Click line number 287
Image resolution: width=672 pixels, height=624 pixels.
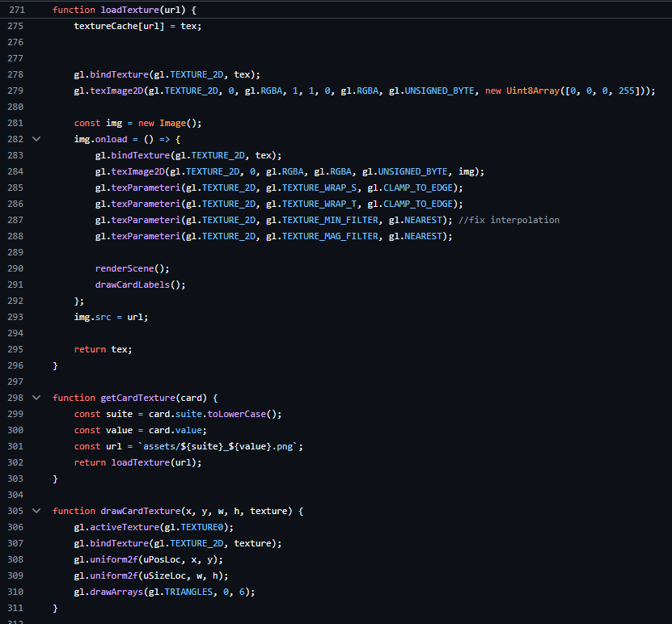tap(15, 220)
